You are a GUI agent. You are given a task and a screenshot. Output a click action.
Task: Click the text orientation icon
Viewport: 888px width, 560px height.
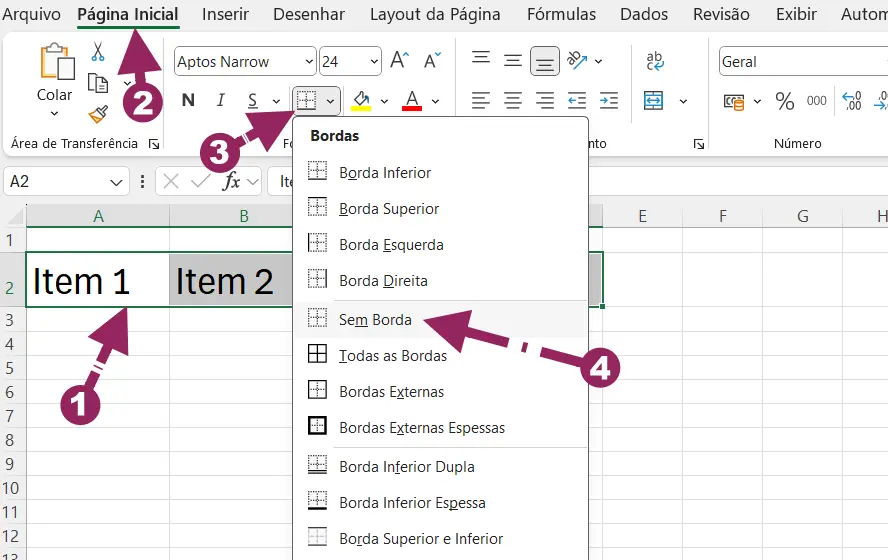pyautogui.click(x=577, y=61)
